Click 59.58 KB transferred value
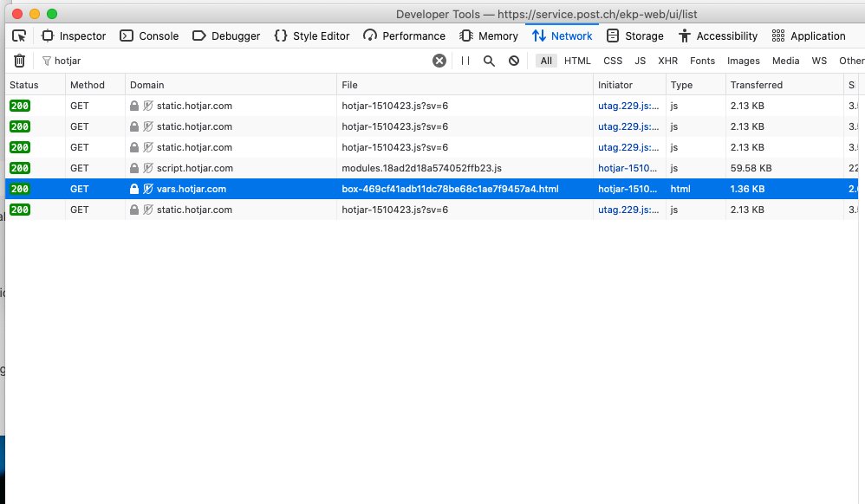 pyautogui.click(x=751, y=168)
